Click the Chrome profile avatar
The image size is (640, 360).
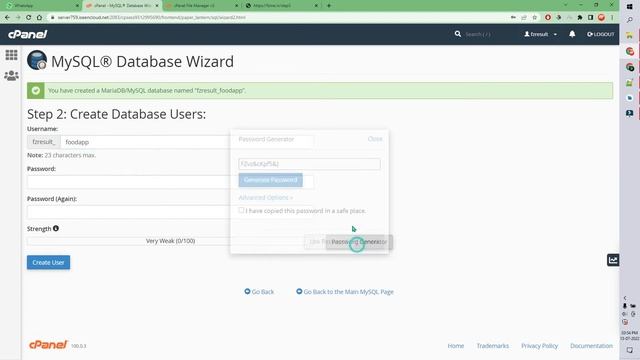(601, 18)
